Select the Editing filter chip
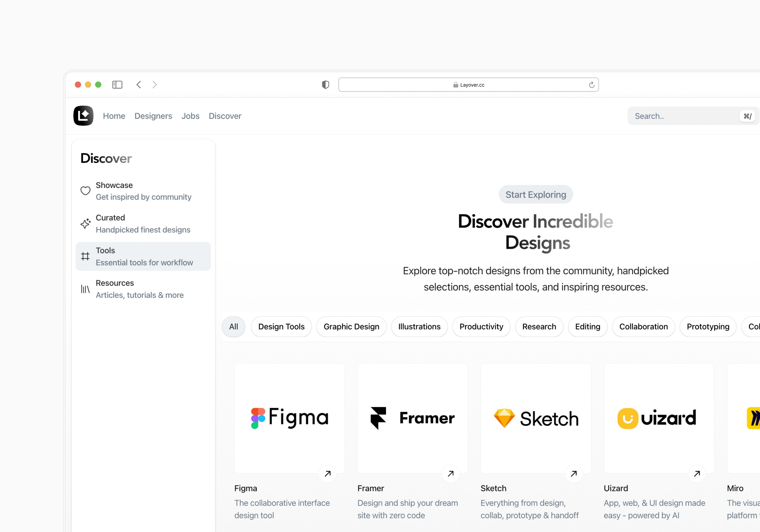The height and width of the screenshot is (532, 760). (x=587, y=326)
